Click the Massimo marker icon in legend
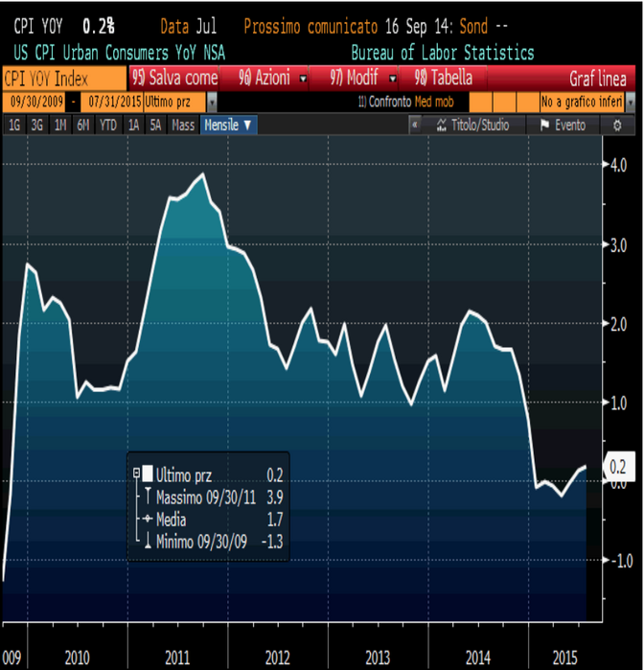This screenshot has height=670, width=644. point(147,497)
